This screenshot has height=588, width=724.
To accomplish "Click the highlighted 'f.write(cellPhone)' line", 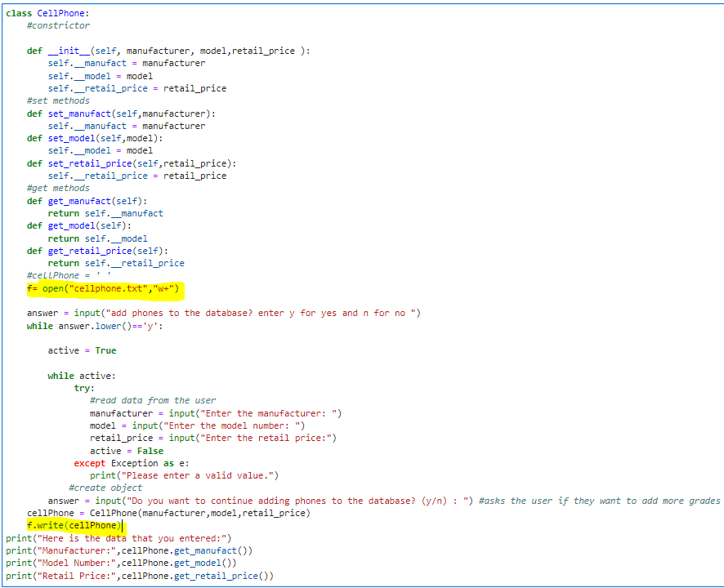I will (x=74, y=526).
